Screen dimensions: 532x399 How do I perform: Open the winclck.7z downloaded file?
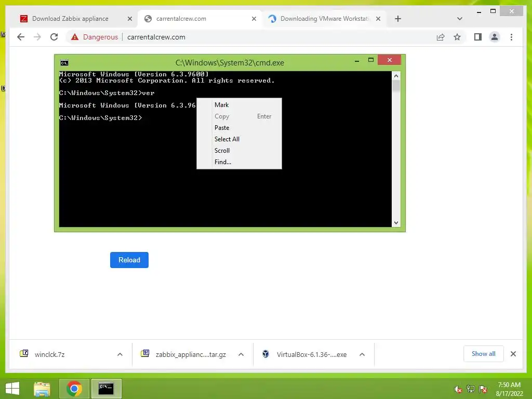tap(49, 354)
